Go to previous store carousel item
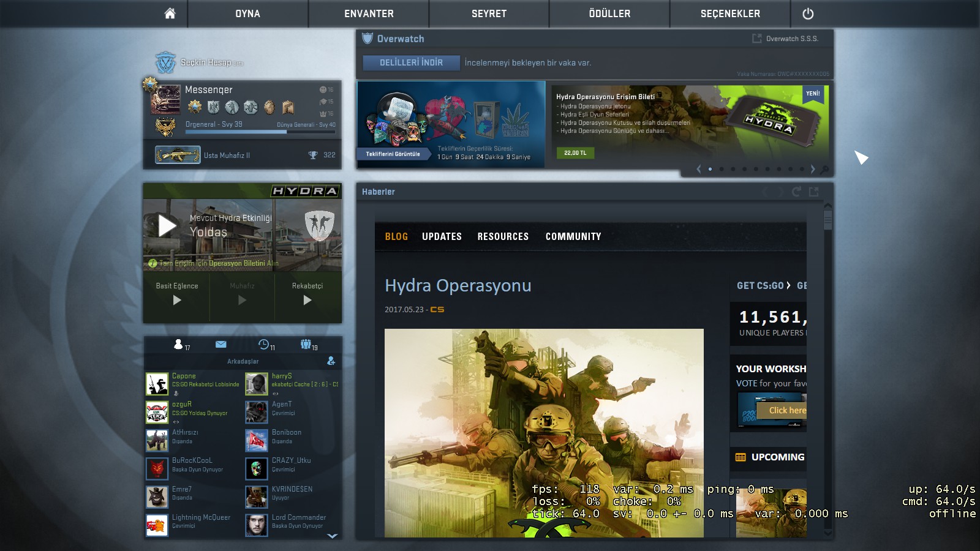Image resolution: width=980 pixels, height=551 pixels. pos(698,169)
